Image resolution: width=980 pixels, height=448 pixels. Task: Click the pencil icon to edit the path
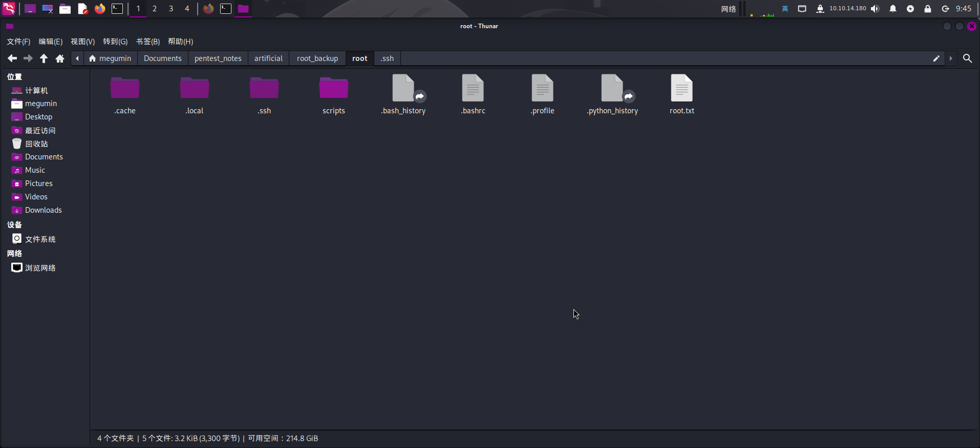coord(936,58)
